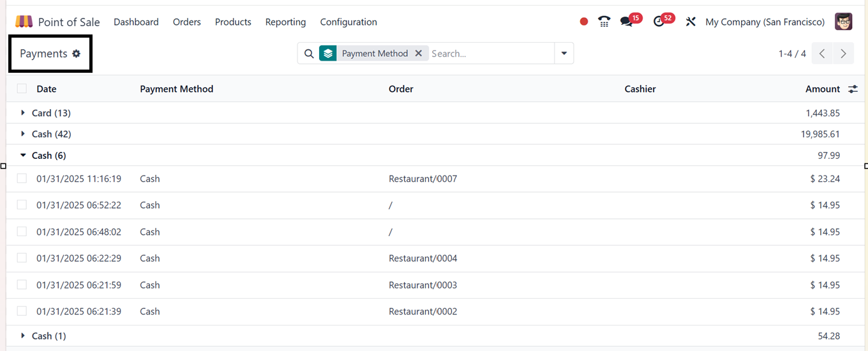The image size is (868, 351).
Task: Click the red recording status dot
Action: coord(583,22)
